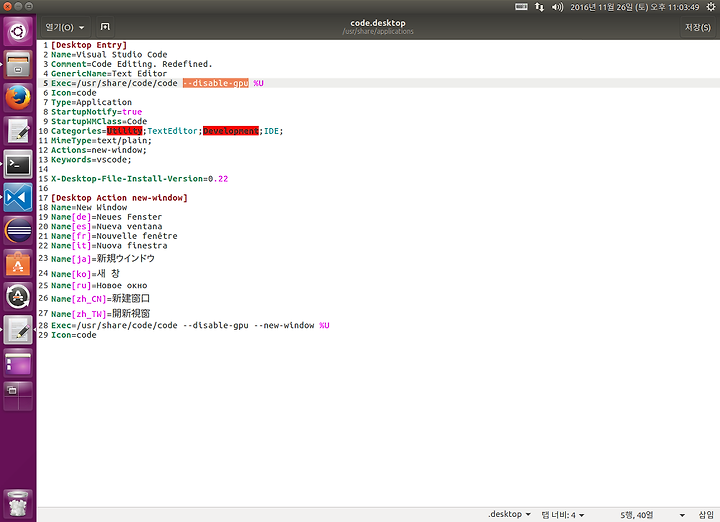Click the Name[zh_CN] line 26
The height and width of the screenshot is (522, 720).
point(100,299)
